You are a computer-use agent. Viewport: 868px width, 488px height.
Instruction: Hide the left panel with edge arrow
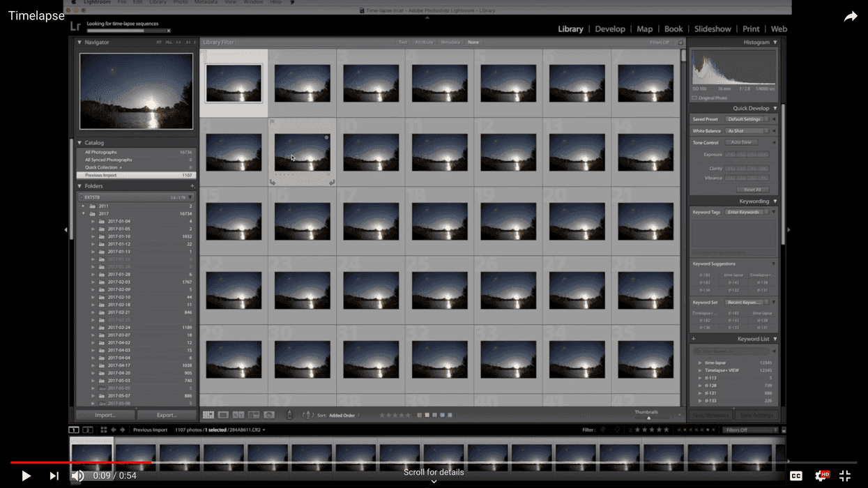(x=66, y=229)
